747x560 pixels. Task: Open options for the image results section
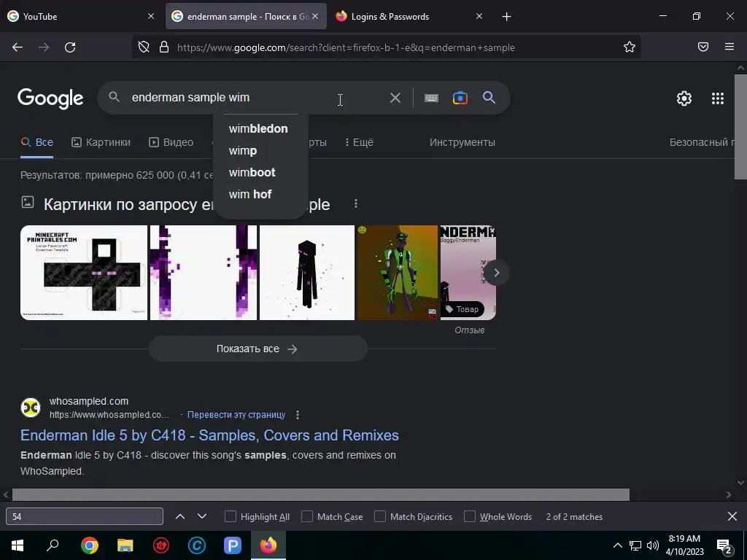tap(356, 204)
